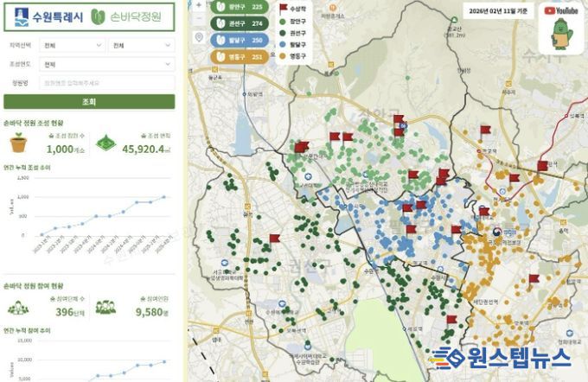Click the 손바닥정원 header title
The image size is (588, 382).
point(129,16)
